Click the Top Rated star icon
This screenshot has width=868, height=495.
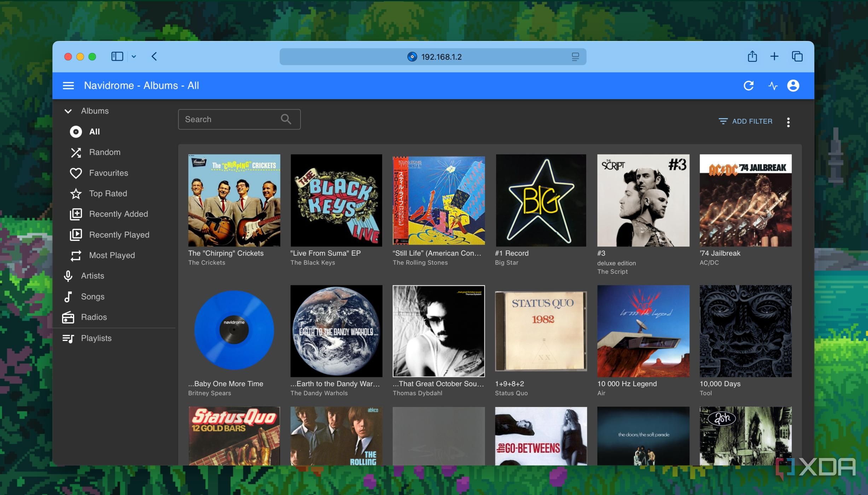[x=76, y=194]
